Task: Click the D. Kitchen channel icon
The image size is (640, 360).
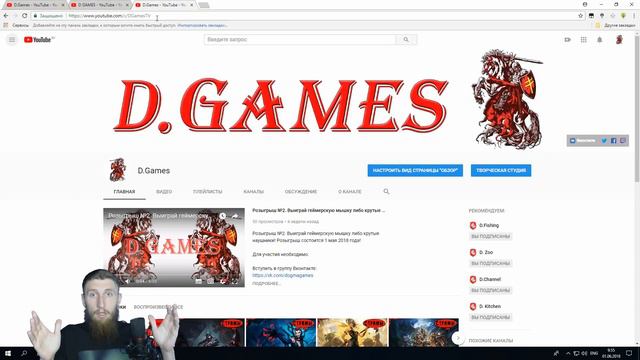Action: (x=473, y=306)
